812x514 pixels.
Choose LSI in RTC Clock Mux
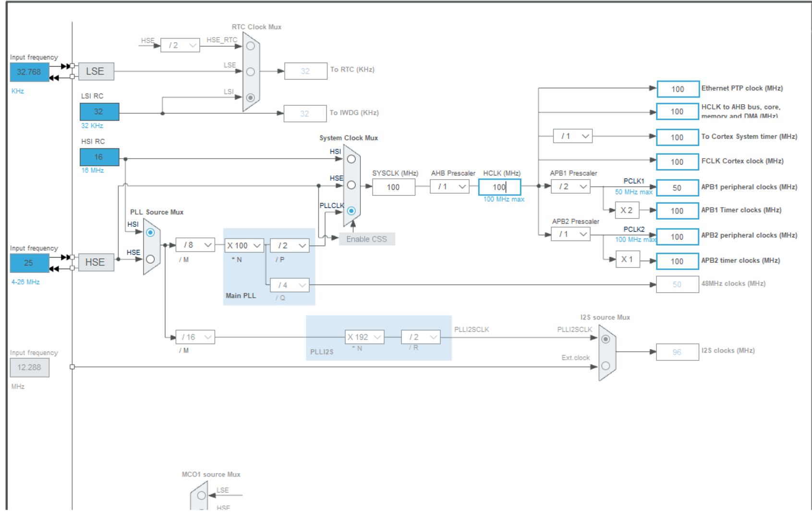251,98
